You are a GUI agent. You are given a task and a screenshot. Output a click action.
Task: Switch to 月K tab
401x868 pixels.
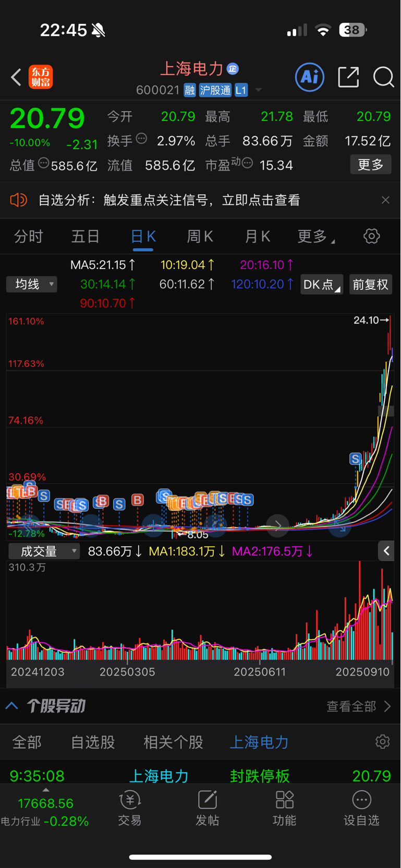tap(258, 237)
